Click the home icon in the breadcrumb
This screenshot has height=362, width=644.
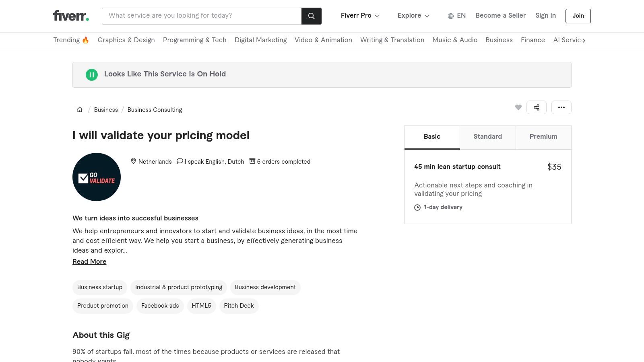[80, 109]
